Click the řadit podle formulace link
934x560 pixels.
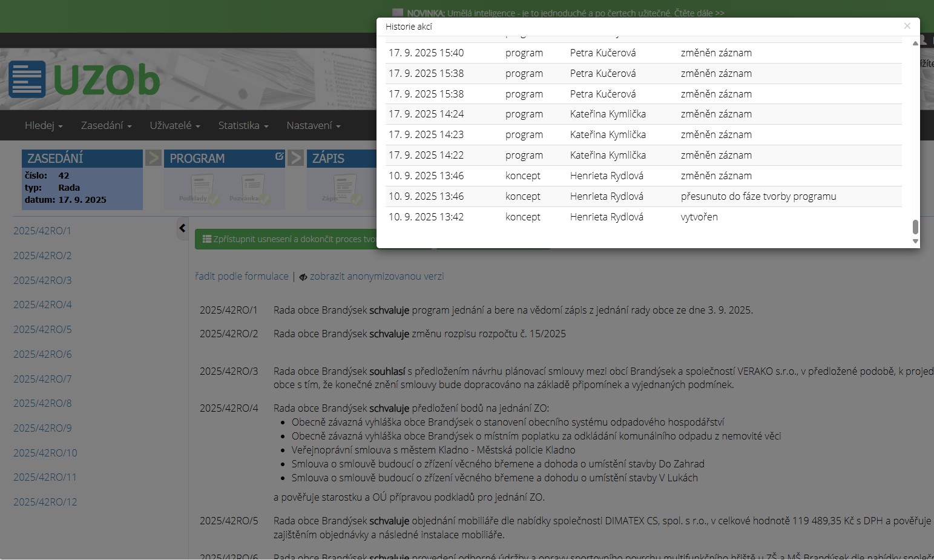click(242, 276)
